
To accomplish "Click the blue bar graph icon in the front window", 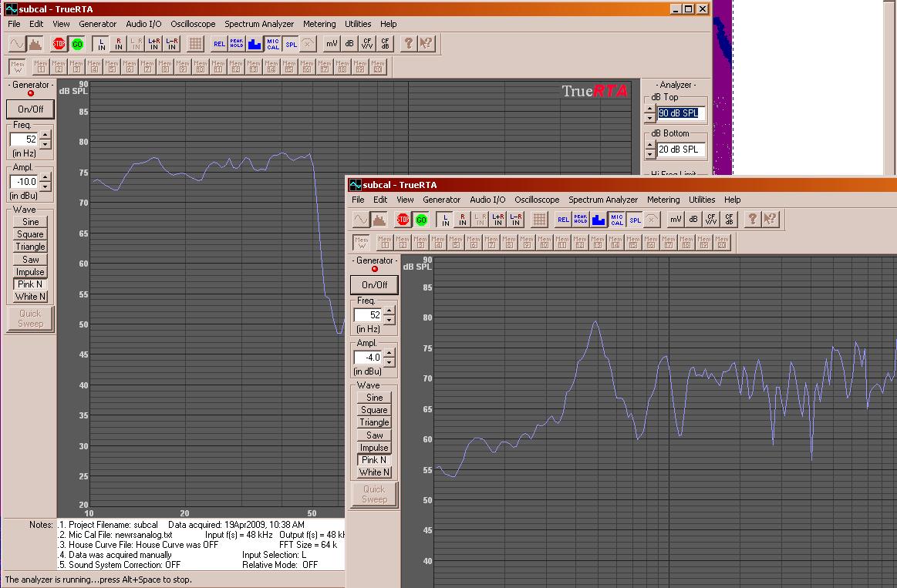I will tap(599, 220).
